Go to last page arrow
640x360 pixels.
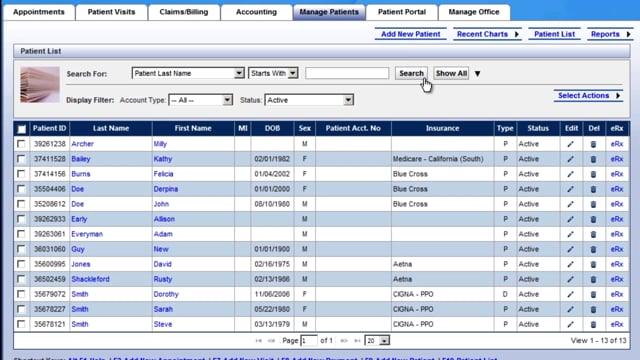pyautogui.click(x=357, y=340)
